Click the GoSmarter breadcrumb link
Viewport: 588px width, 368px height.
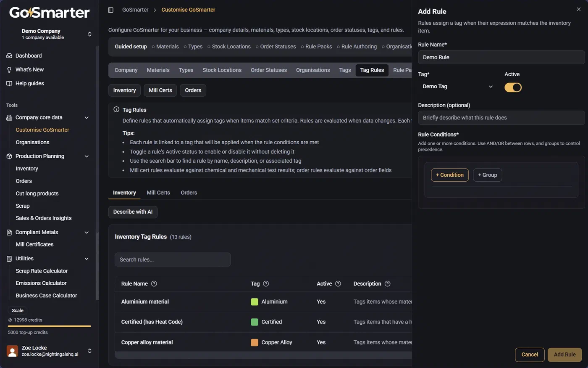tap(135, 10)
